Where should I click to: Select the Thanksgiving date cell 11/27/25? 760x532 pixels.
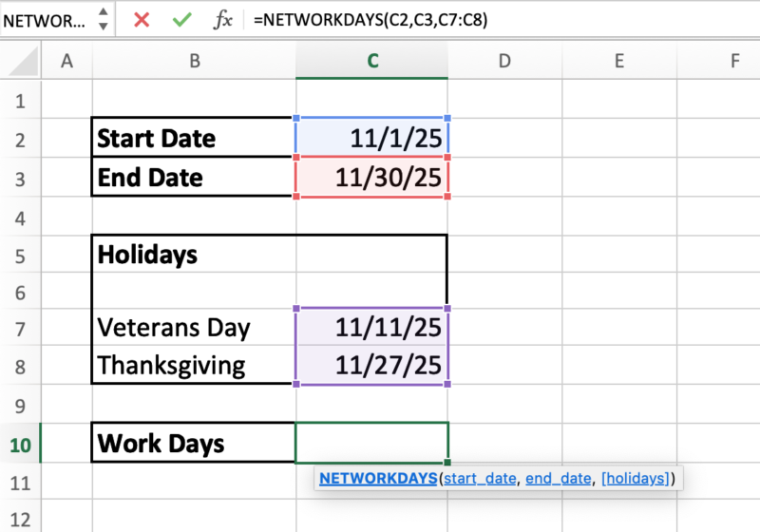[372, 365]
